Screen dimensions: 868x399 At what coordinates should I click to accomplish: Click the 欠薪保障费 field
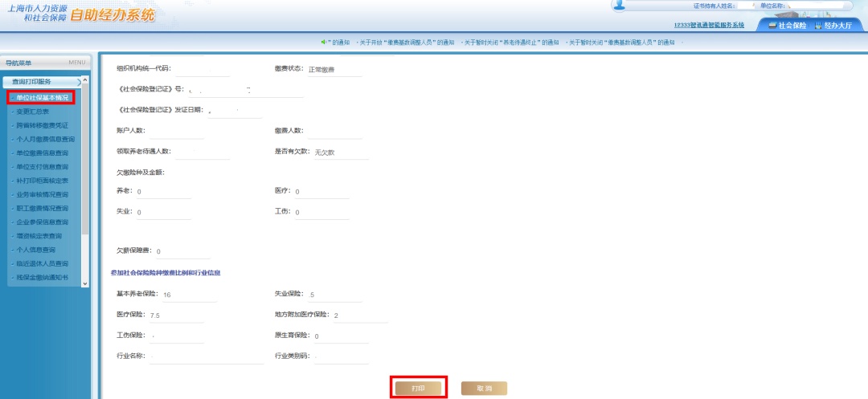point(182,251)
